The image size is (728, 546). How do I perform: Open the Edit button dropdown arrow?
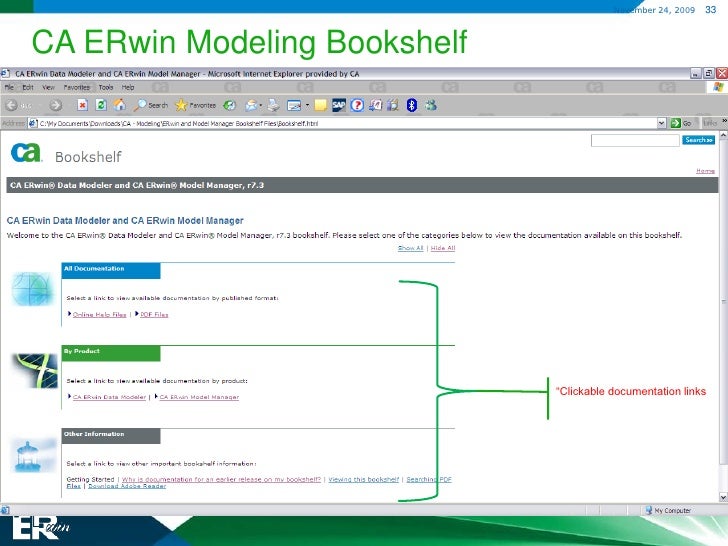point(307,106)
